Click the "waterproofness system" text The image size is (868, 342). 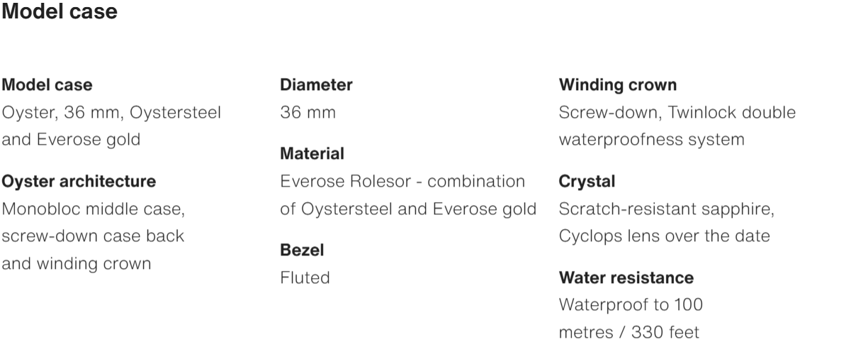click(x=651, y=140)
